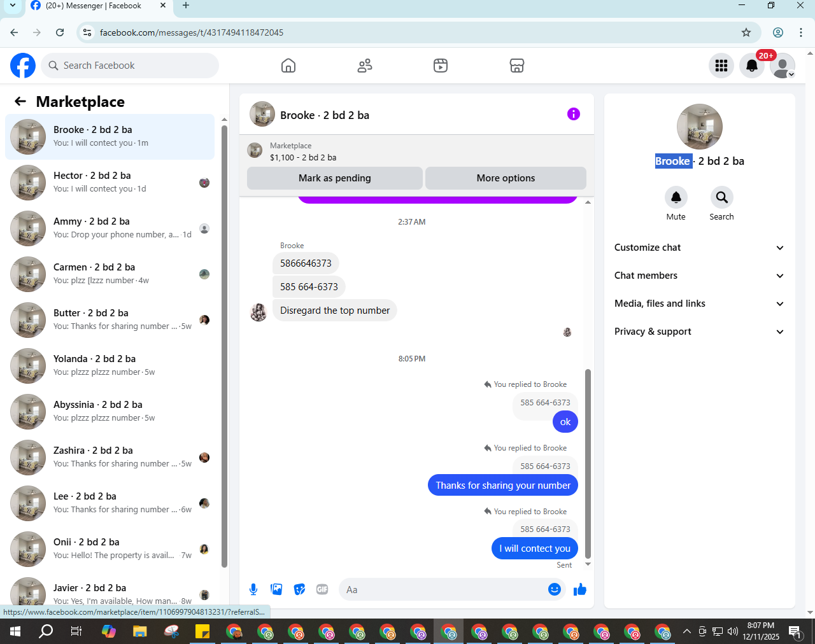Image resolution: width=815 pixels, height=644 pixels.
Task: Bookmark this page with star icon
Action: tap(746, 32)
